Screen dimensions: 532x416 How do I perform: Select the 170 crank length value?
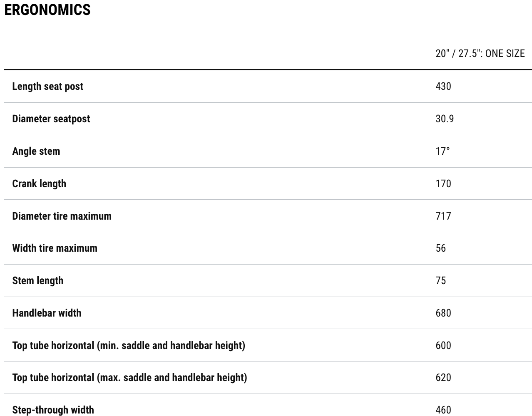coord(443,183)
